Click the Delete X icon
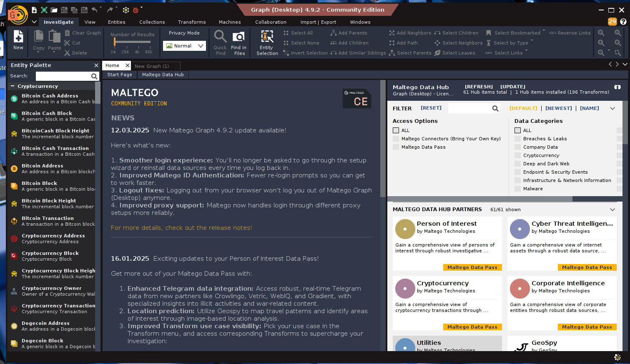This screenshot has width=630, height=364. coord(67,53)
